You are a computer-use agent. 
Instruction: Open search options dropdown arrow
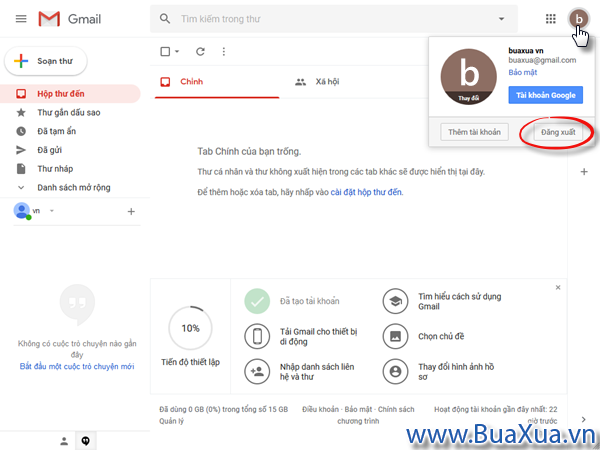coord(501,19)
